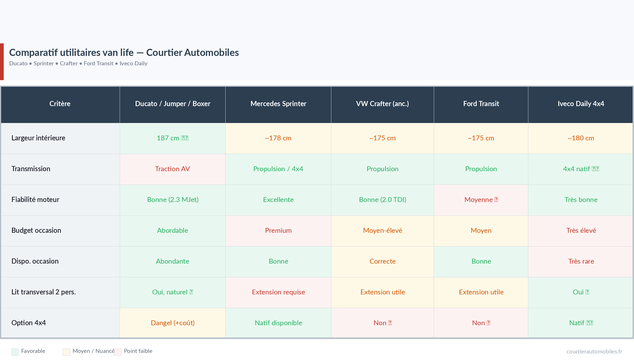Image resolution: width=634 pixels, height=364 pixels.
Task: Click the Dangel (+coût) cell
Action: point(172,323)
